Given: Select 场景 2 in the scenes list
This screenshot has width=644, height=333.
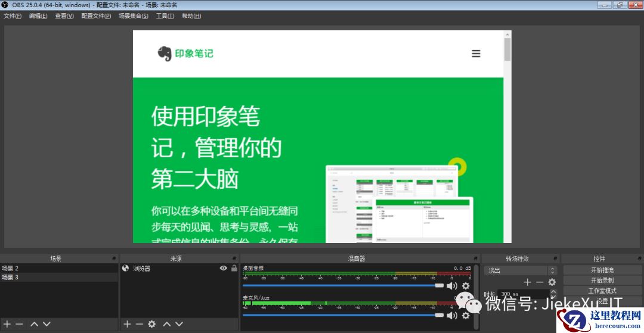Looking at the screenshot, I should pyautogui.click(x=59, y=268).
